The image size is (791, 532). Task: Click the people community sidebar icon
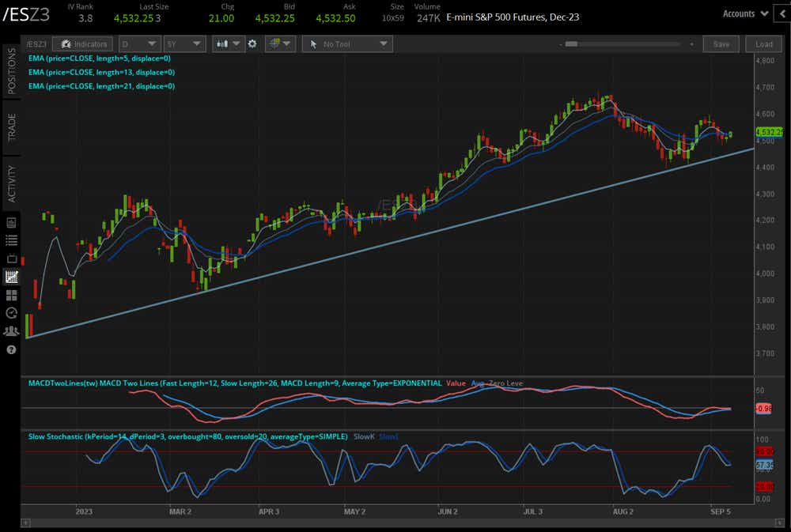(11, 331)
